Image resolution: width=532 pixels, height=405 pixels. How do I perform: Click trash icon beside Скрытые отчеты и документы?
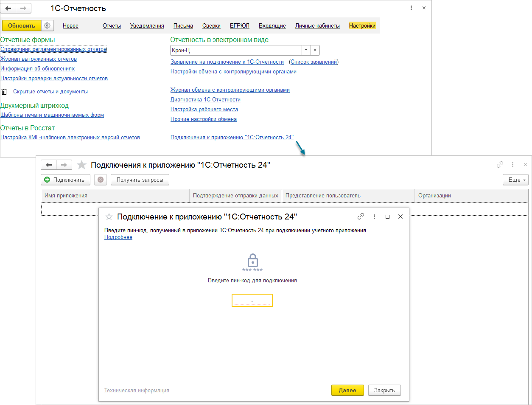5,92
